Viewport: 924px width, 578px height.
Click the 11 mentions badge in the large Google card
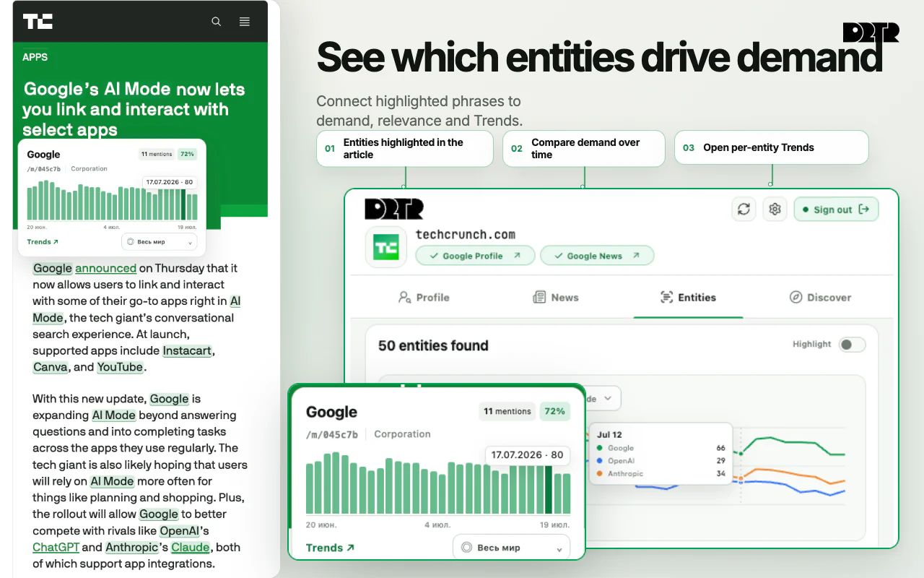[x=507, y=411]
